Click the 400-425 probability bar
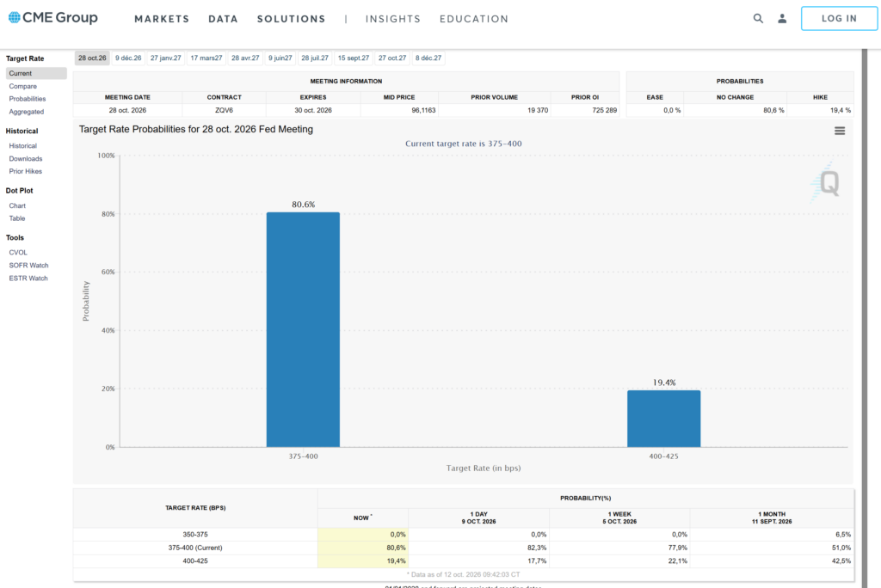Image resolution: width=881 pixels, height=588 pixels. pos(663,419)
